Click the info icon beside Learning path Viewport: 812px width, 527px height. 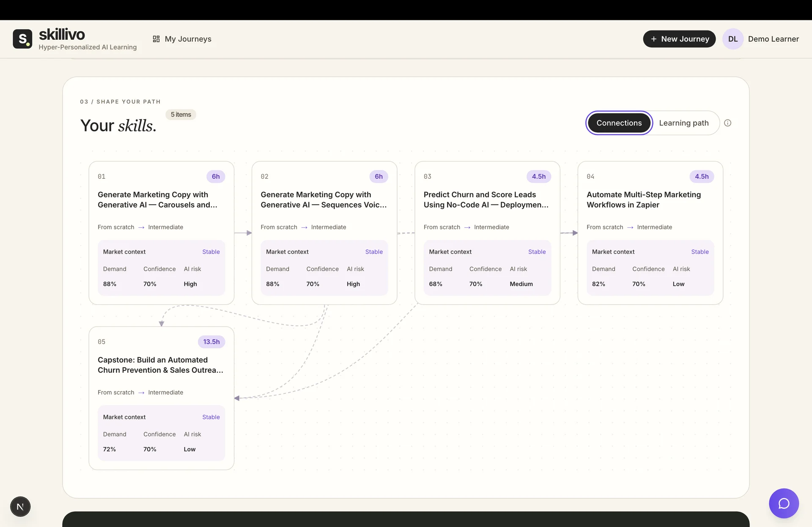[x=727, y=123]
